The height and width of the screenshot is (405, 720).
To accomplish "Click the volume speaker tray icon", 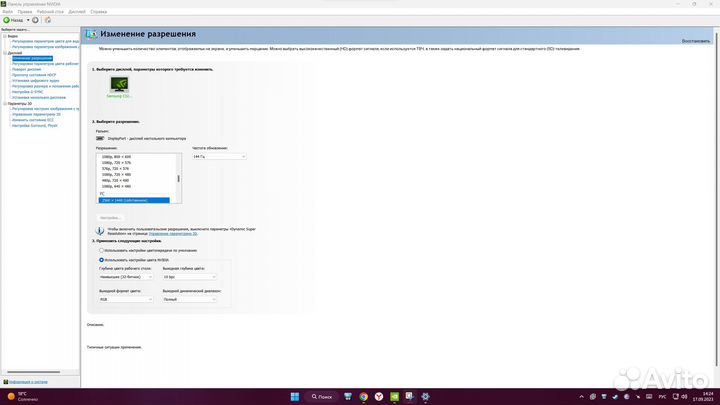I will click(684, 397).
